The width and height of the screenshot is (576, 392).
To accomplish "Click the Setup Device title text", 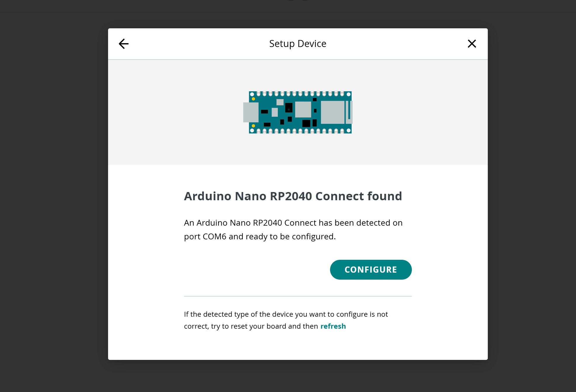I will (x=298, y=44).
